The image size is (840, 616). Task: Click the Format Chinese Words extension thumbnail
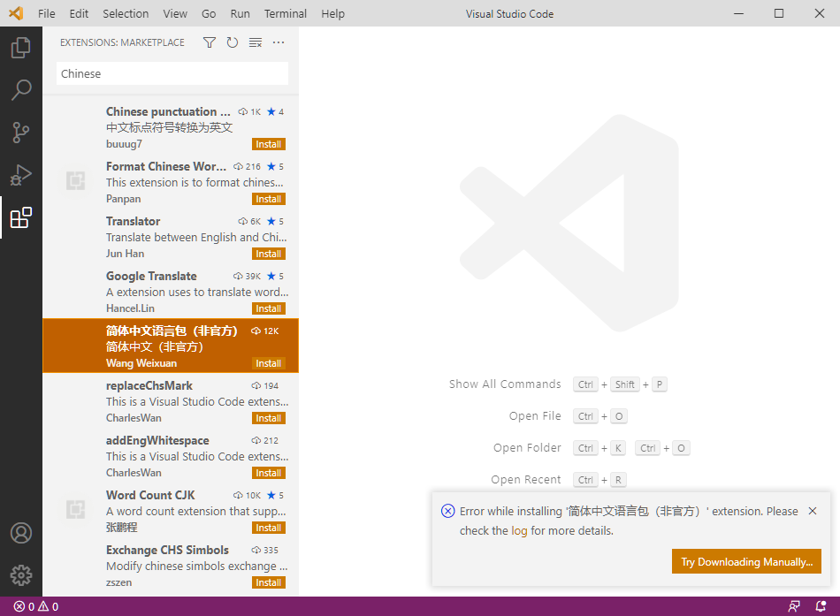75,180
